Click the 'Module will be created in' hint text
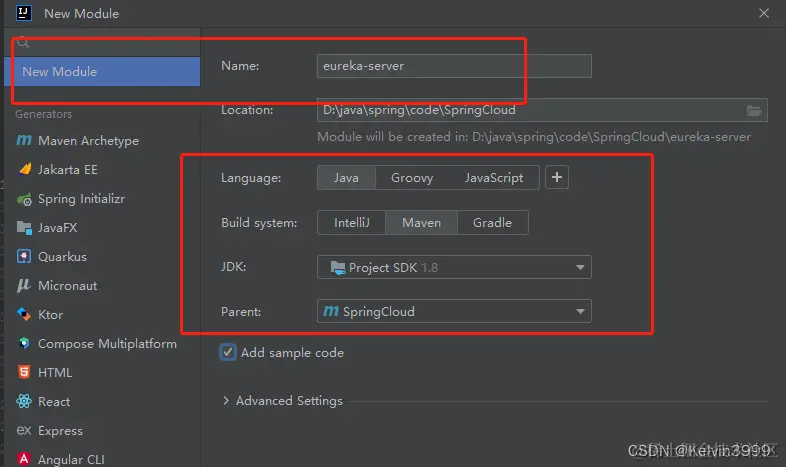Image resolution: width=786 pixels, height=467 pixels. click(x=534, y=137)
